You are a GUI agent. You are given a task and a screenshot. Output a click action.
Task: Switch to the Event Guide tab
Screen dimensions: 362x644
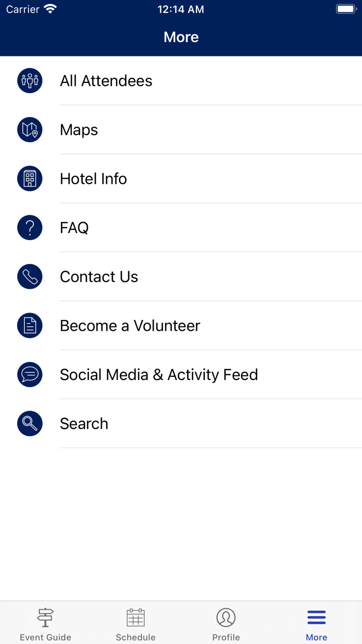click(46, 623)
